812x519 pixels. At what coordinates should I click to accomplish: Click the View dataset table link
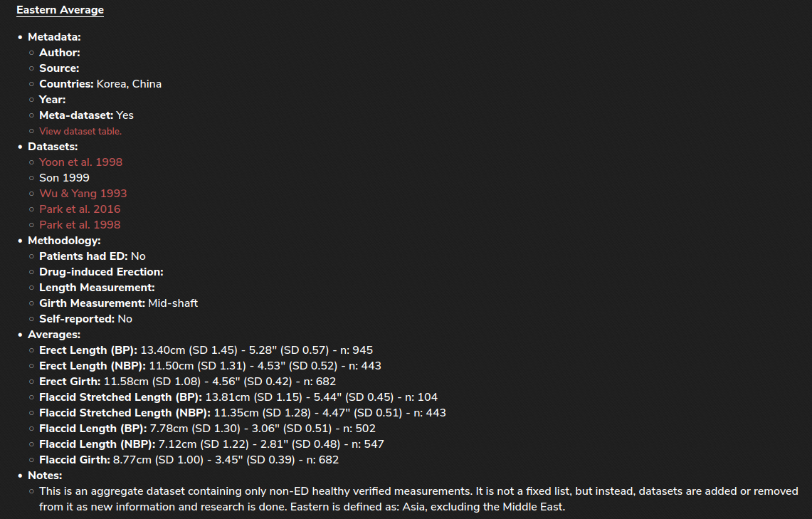[x=80, y=131]
